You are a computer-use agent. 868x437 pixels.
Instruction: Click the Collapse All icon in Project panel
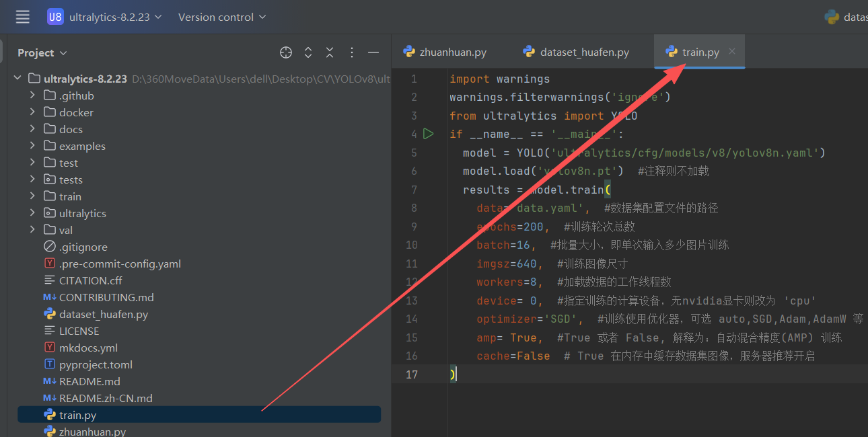tap(330, 52)
